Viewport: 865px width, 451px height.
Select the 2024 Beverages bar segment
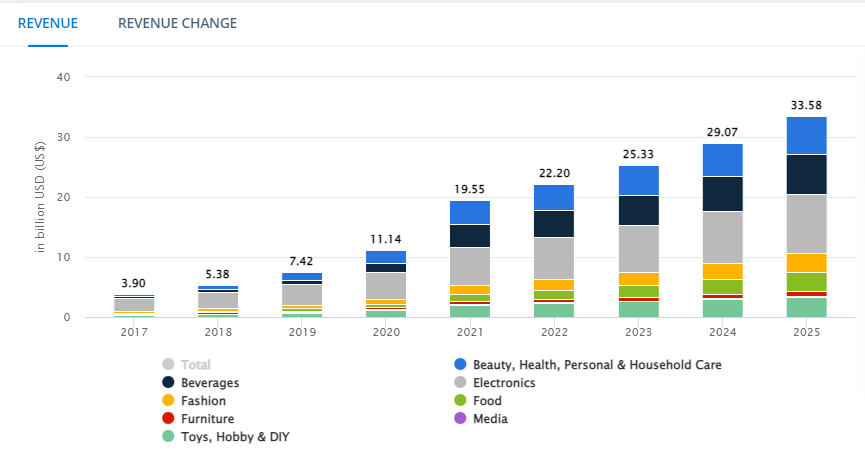coord(723,194)
